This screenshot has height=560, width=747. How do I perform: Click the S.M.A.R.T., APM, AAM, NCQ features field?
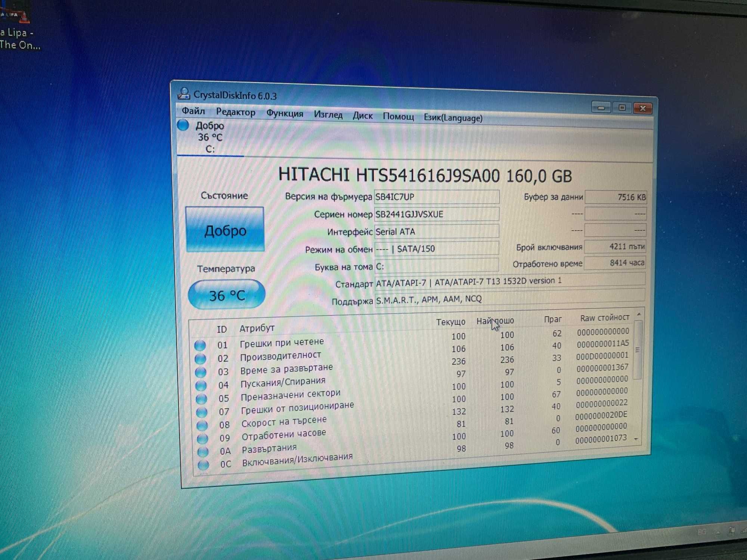(510, 299)
